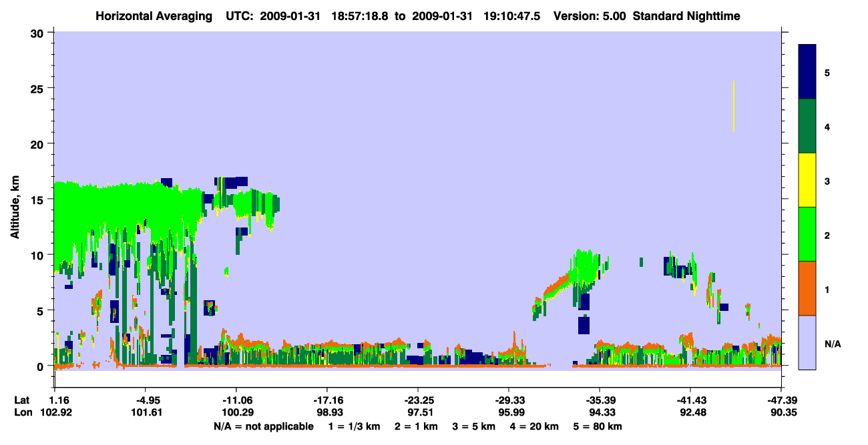Click the orange colorbar segment labeled 1
Image resolution: width=868 pixels, height=445 pixels.
click(x=807, y=288)
